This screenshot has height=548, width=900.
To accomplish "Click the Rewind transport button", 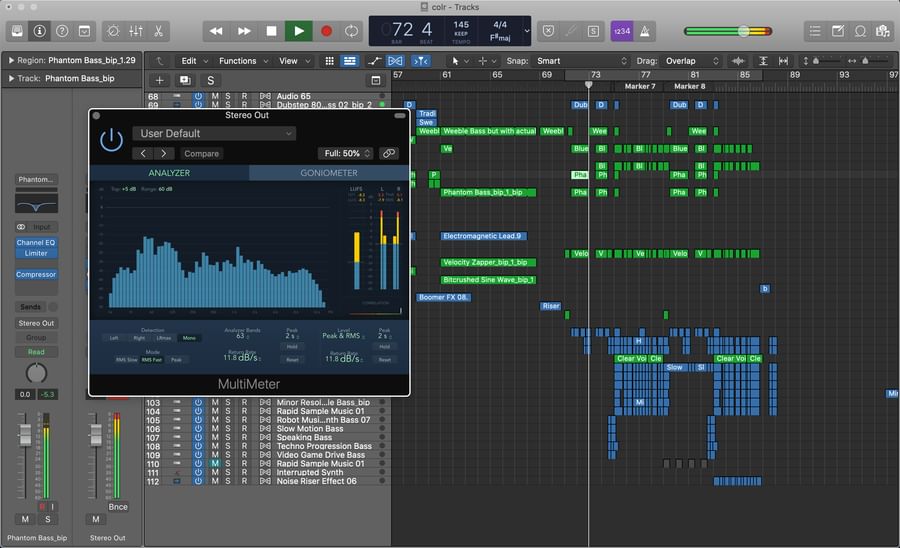I will click(216, 31).
